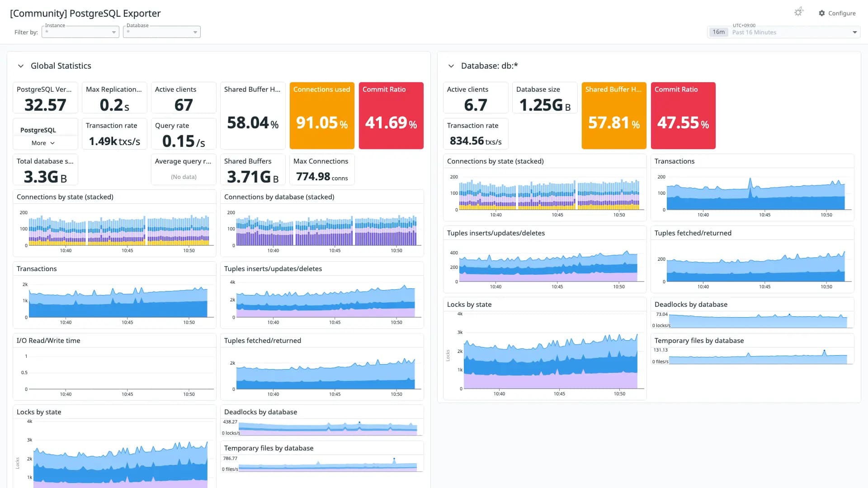868x488 pixels.
Task: Click the Global Statistics section heading
Action: point(61,66)
